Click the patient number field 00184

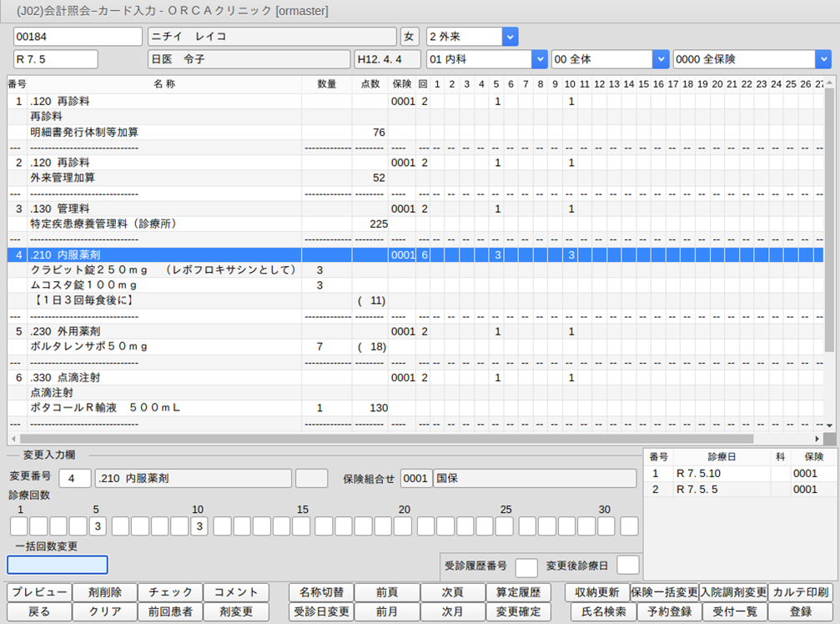78,37
